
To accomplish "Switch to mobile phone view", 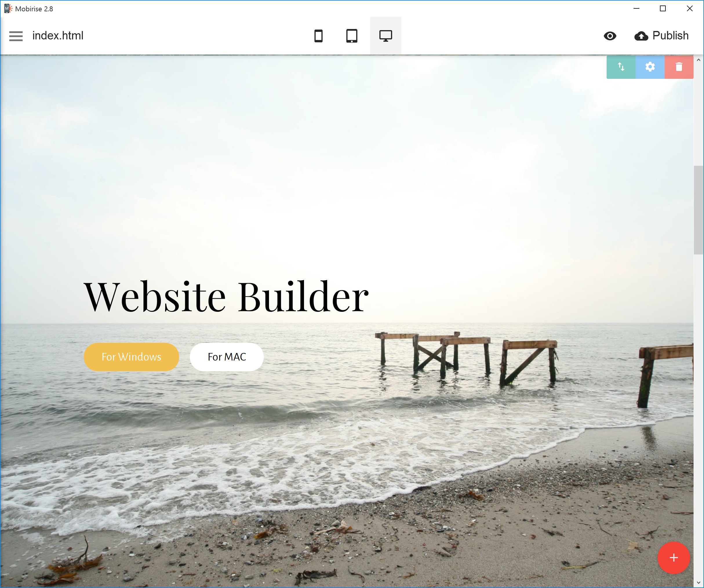I will [320, 36].
